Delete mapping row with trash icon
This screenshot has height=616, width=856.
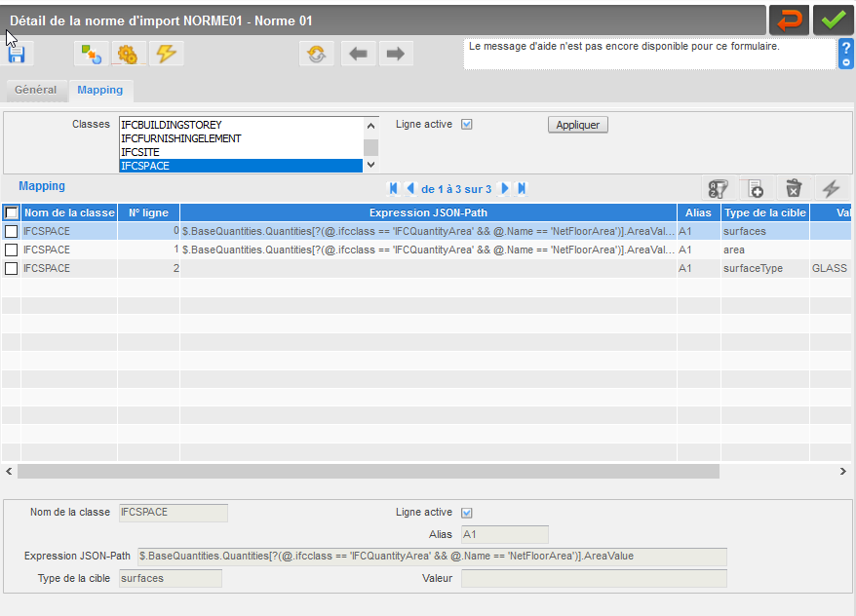[794, 189]
